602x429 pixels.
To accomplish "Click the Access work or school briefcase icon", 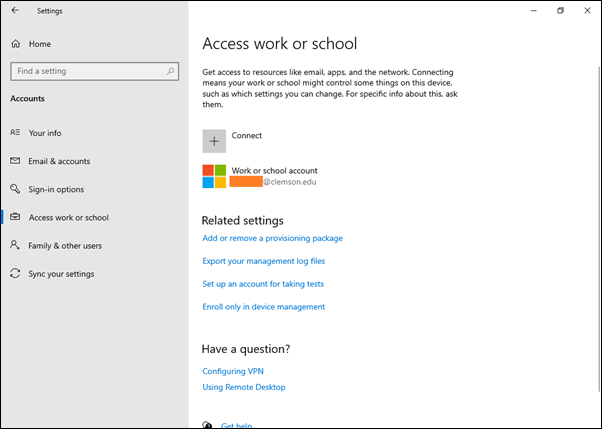I will click(15, 217).
